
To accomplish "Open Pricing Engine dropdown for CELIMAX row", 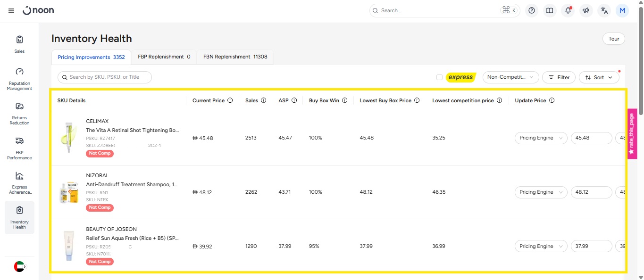I will click(x=541, y=138).
